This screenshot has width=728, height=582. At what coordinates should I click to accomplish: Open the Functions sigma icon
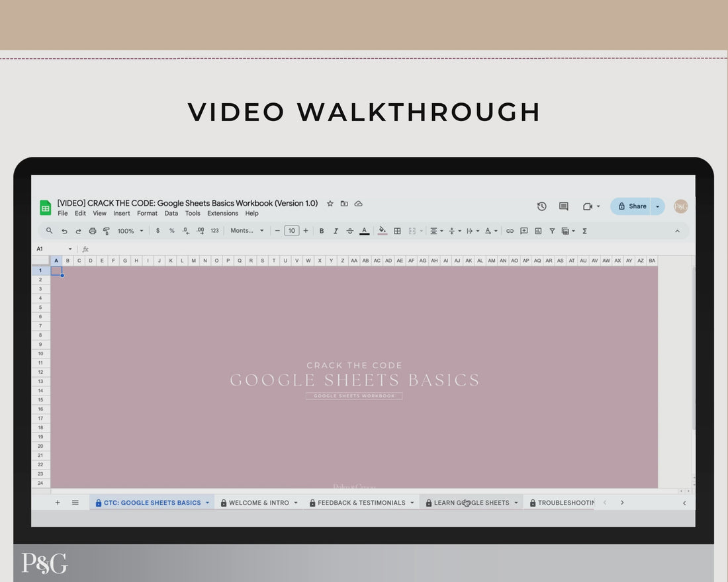tap(584, 231)
